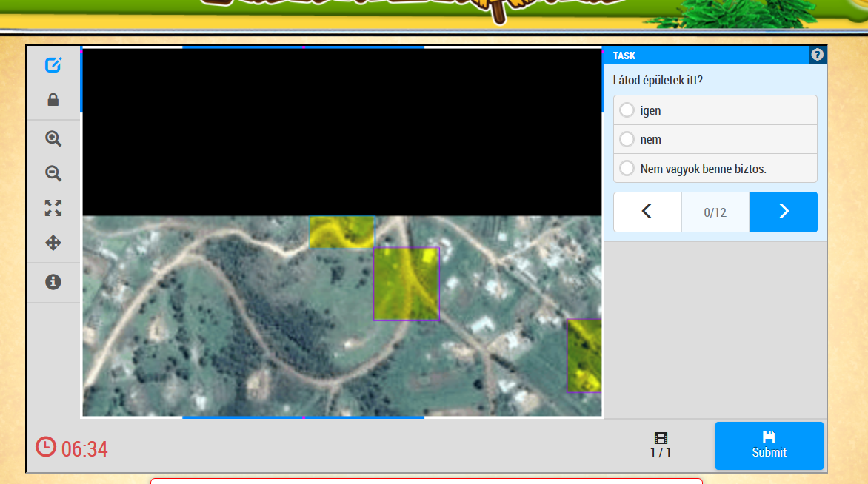The width and height of the screenshot is (868, 484).
Task: Click the red countdown timer
Action: pos(72,448)
